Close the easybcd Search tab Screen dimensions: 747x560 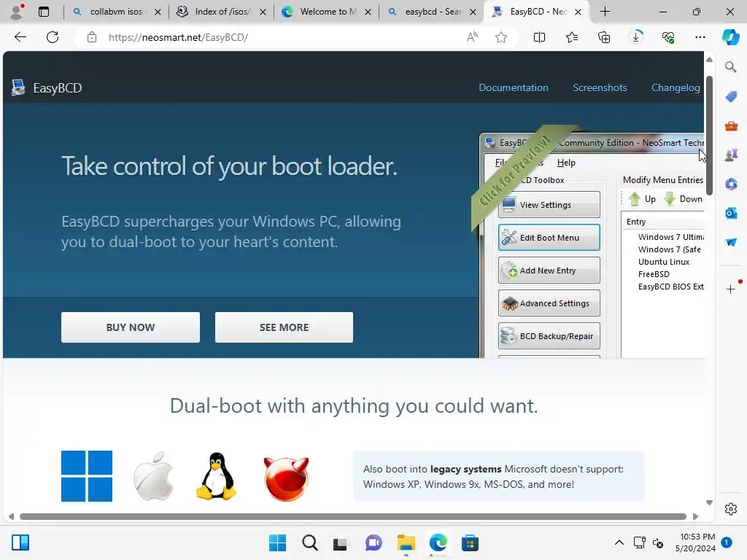(473, 12)
